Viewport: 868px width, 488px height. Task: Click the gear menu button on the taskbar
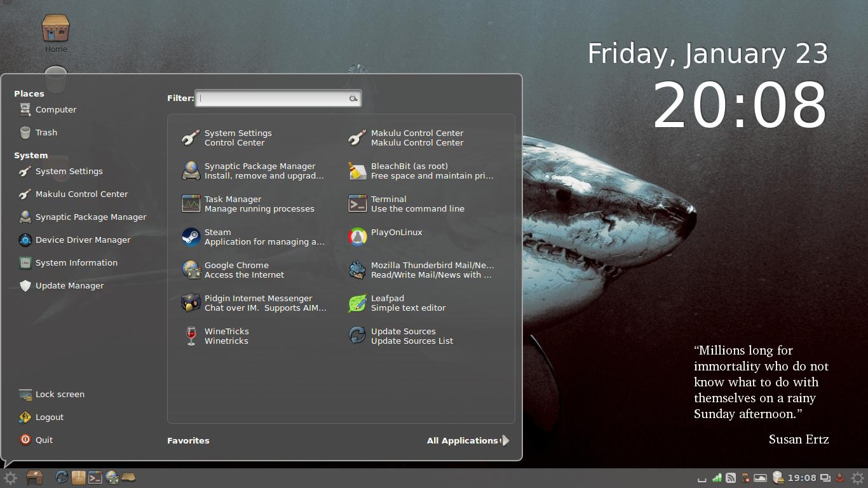click(x=10, y=478)
